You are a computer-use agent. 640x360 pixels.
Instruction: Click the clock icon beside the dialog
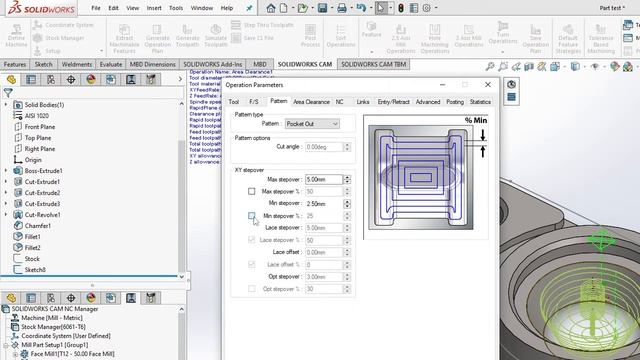(511, 84)
